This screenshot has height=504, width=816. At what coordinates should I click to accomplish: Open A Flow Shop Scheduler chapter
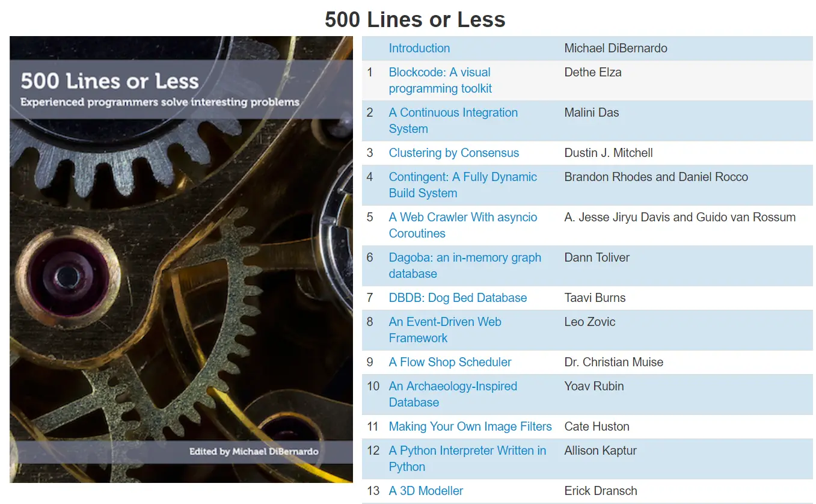point(450,362)
